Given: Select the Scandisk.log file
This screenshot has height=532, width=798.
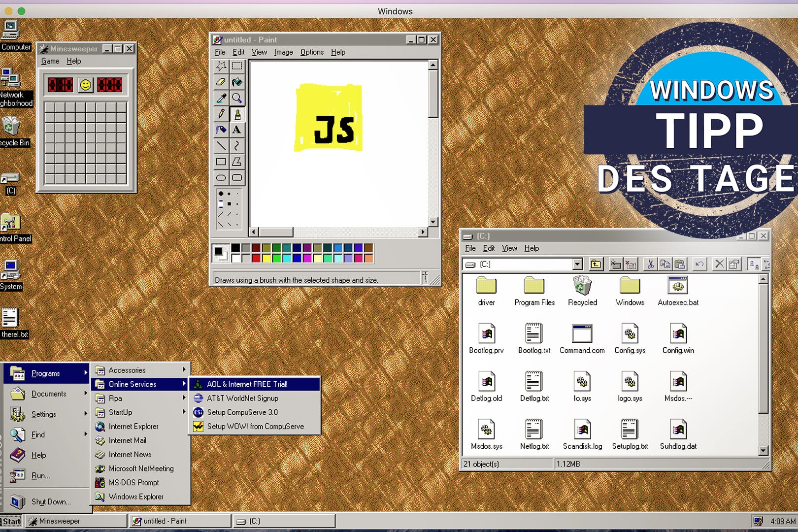Looking at the screenshot, I should pyautogui.click(x=582, y=434).
